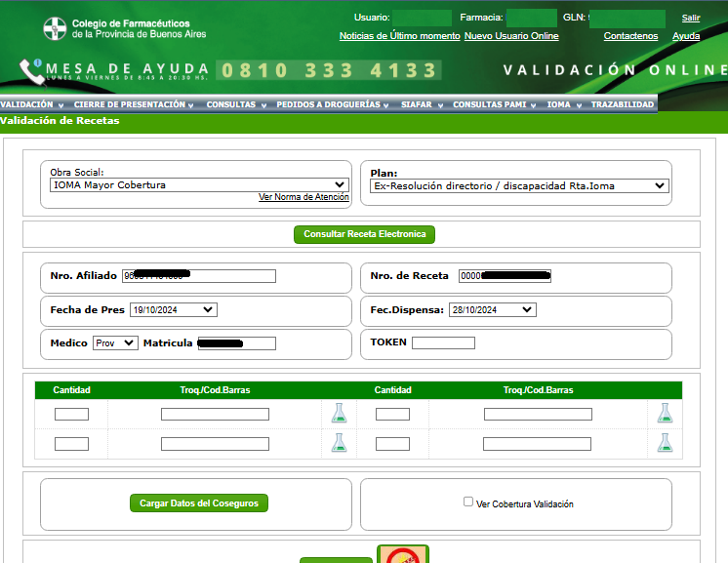
Task: Open the IOMA menu
Action: 564,105
